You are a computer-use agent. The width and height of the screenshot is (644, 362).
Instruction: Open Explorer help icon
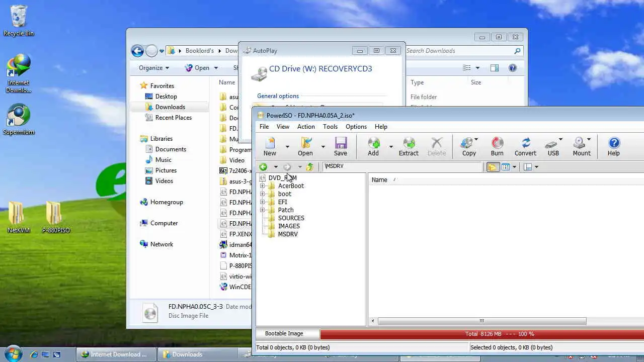(x=513, y=68)
